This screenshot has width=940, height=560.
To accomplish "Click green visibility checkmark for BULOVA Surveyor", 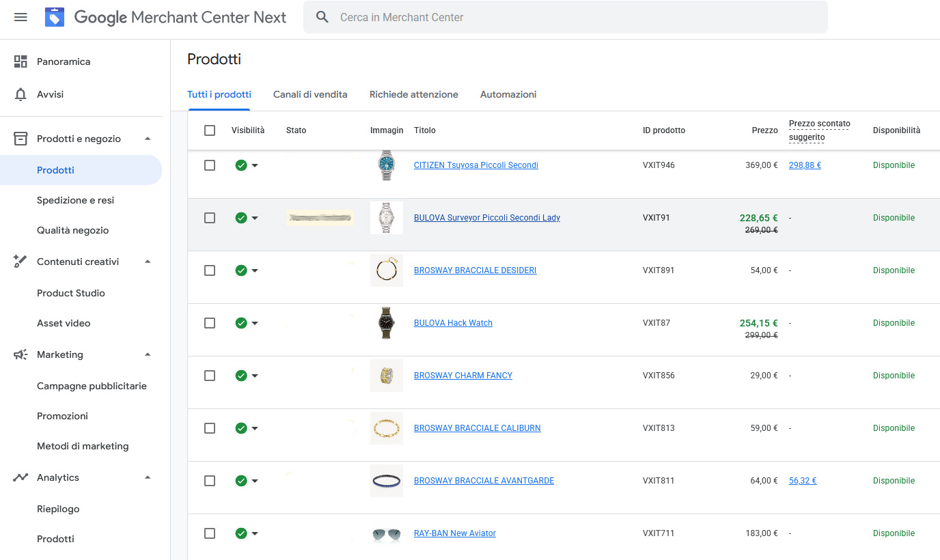I will coord(241,218).
